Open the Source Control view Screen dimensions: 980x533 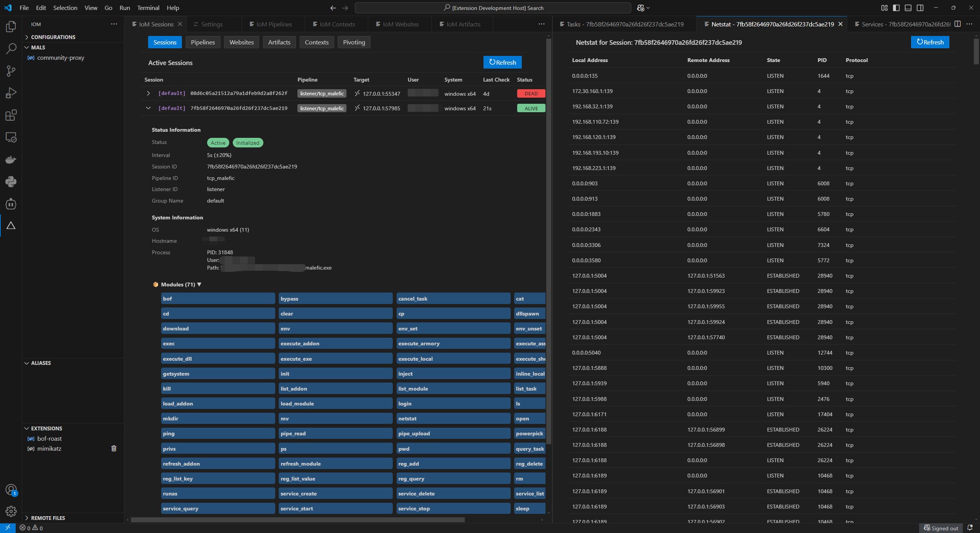11,70
